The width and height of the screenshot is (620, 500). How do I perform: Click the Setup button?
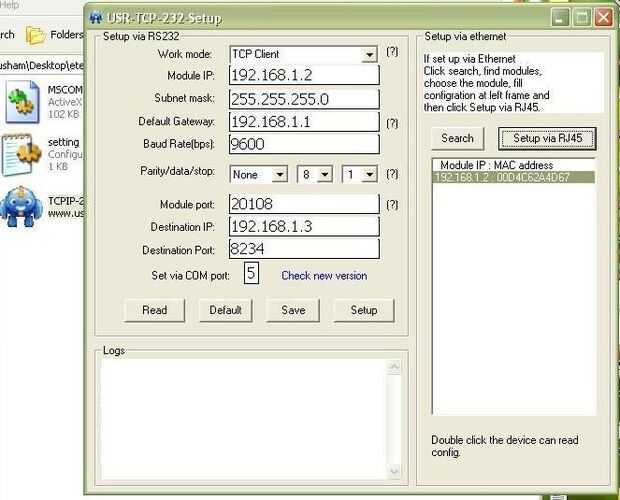(x=364, y=310)
